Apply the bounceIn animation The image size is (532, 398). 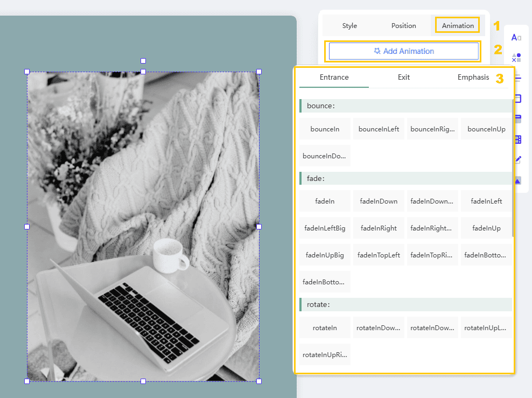325,129
